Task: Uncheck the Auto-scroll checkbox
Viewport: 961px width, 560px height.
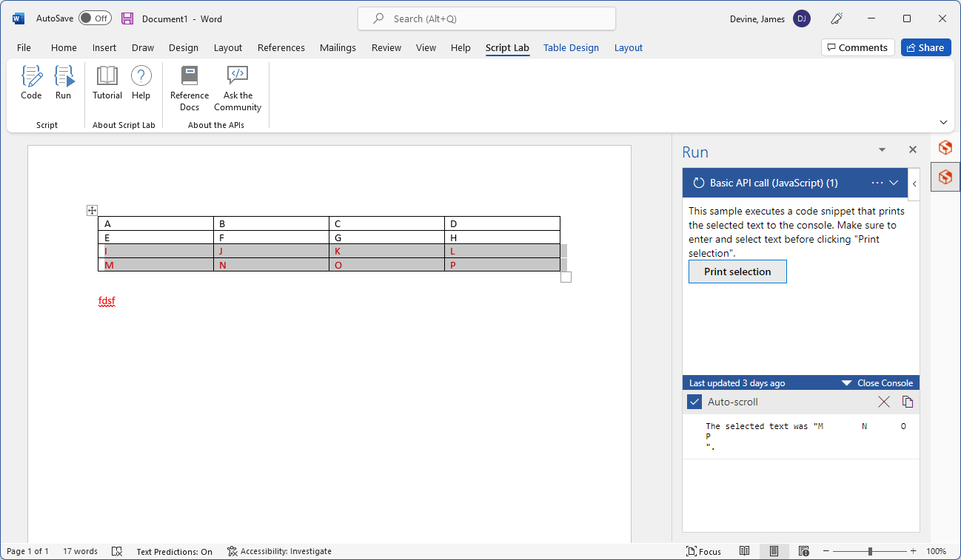Action: click(694, 401)
